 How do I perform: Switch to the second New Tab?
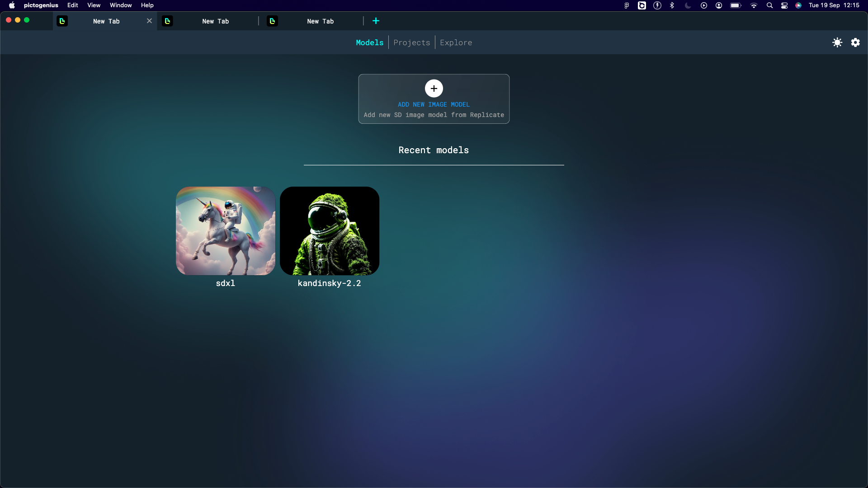click(216, 21)
